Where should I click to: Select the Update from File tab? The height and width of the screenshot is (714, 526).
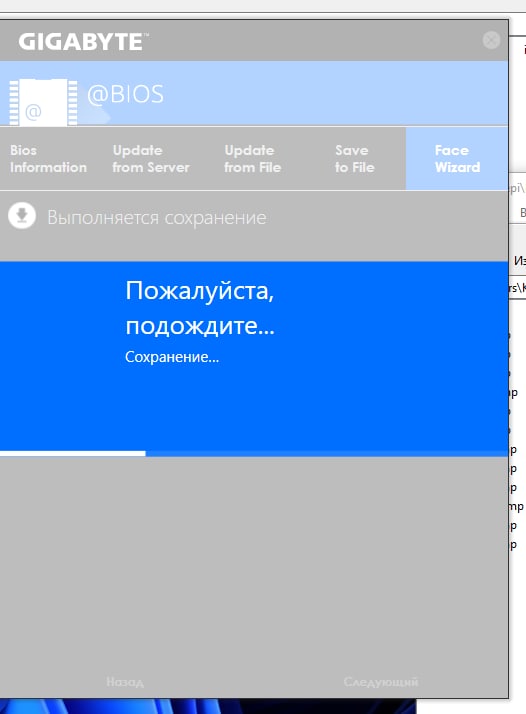click(253, 158)
